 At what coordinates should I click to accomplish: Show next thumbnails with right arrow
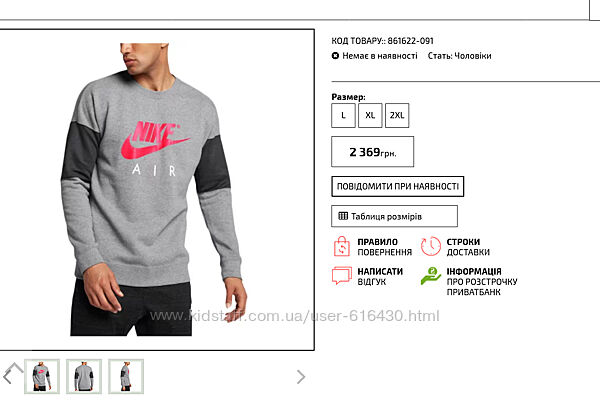(301, 377)
